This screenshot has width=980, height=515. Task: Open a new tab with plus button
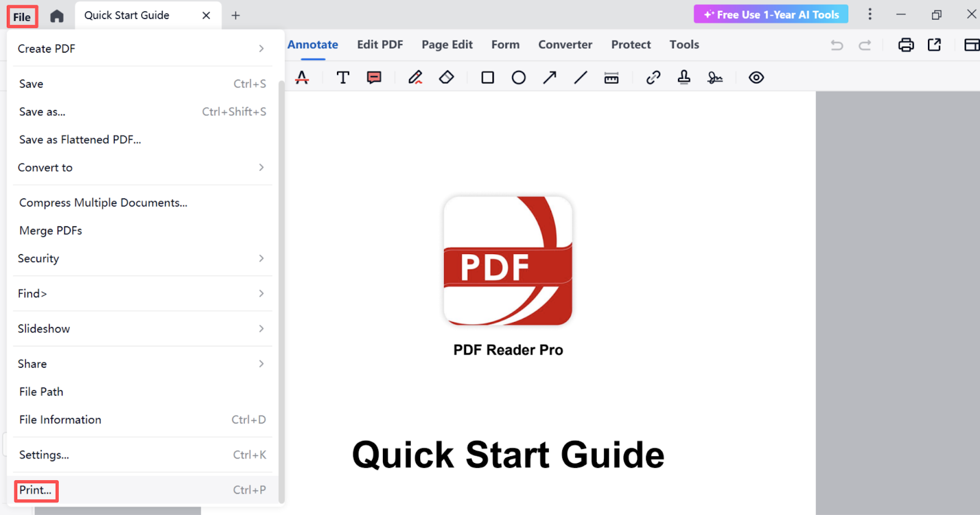coord(236,15)
